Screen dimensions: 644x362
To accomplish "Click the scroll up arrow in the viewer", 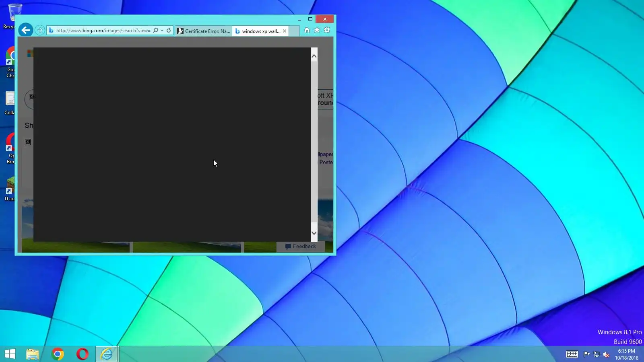I will click(x=314, y=56).
